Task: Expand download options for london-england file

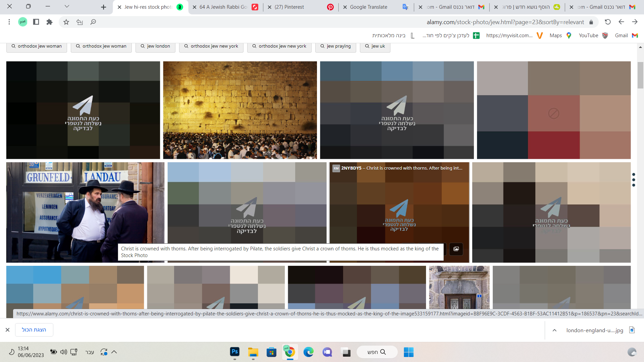Action: tap(554, 330)
